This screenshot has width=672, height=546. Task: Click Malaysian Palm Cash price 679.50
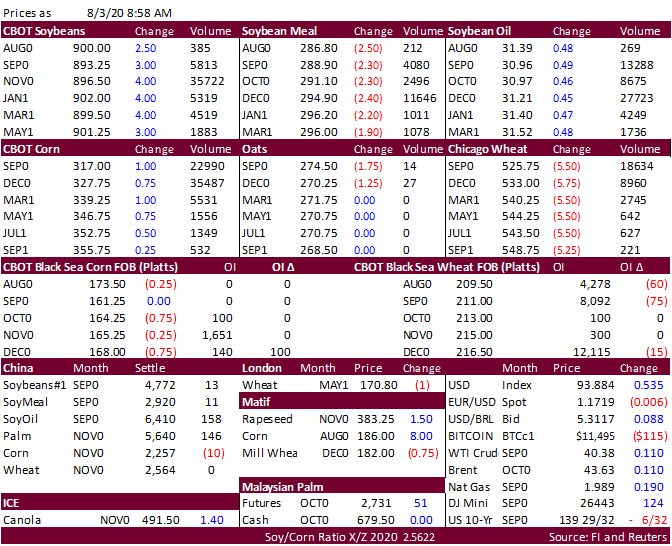tap(376, 520)
